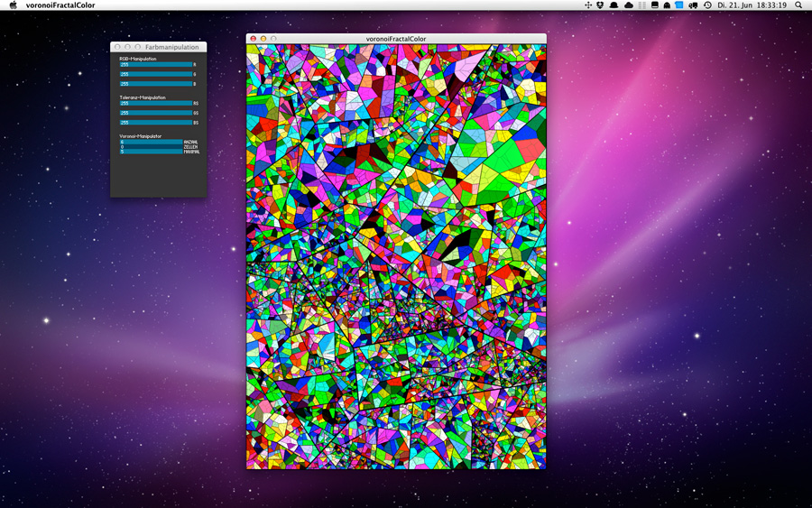812x508 pixels.
Task: Open the Apple menu icon
Action: (x=13, y=5)
